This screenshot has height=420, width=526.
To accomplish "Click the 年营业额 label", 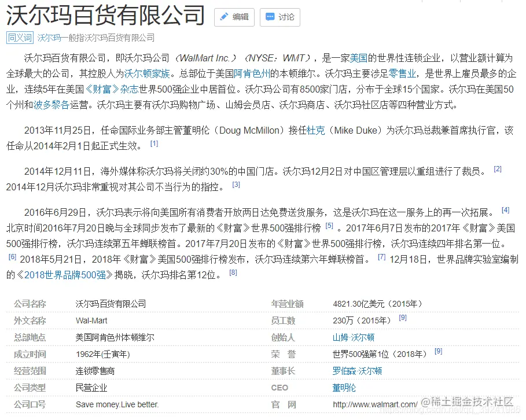I will [x=287, y=304].
